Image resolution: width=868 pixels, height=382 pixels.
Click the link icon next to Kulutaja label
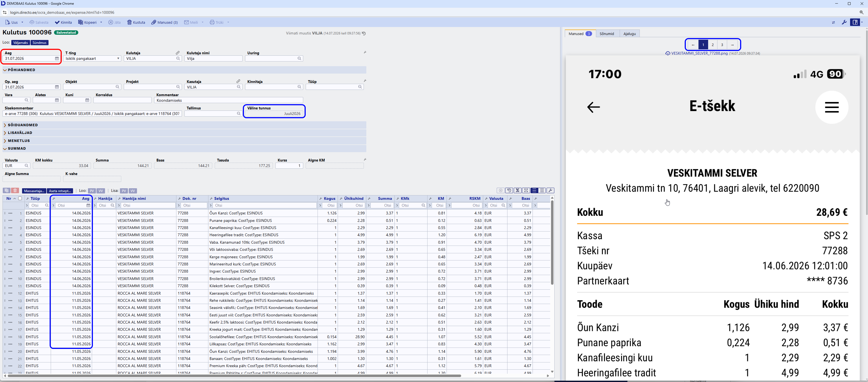(x=178, y=53)
